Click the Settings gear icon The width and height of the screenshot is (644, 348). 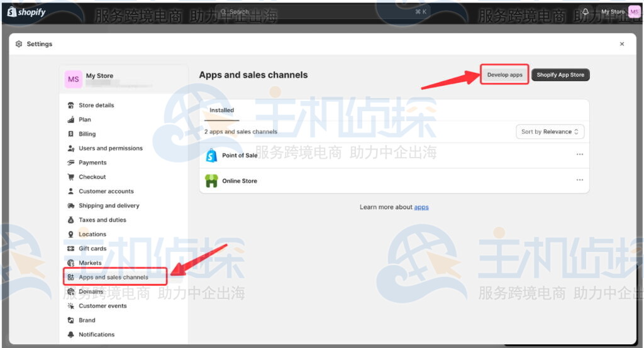(19, 44)
